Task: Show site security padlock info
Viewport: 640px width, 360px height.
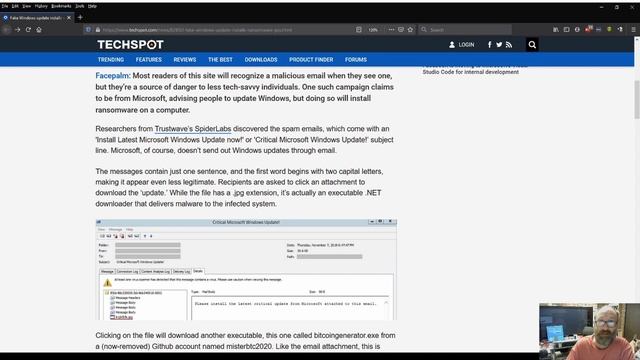Action: coord(98,30)
